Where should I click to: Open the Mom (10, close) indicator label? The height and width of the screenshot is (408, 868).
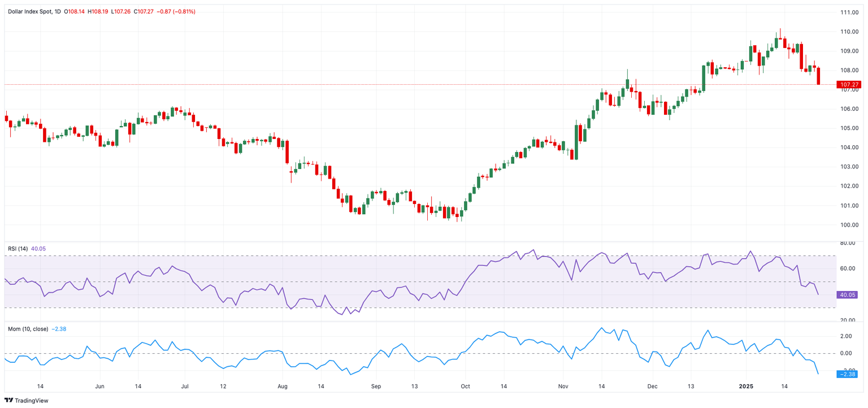[x=28, y=329]
